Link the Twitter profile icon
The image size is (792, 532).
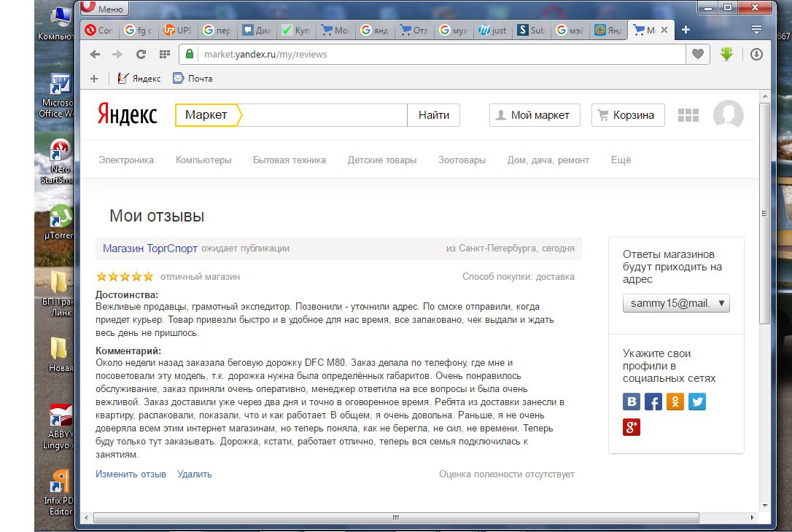click(697, 402)
